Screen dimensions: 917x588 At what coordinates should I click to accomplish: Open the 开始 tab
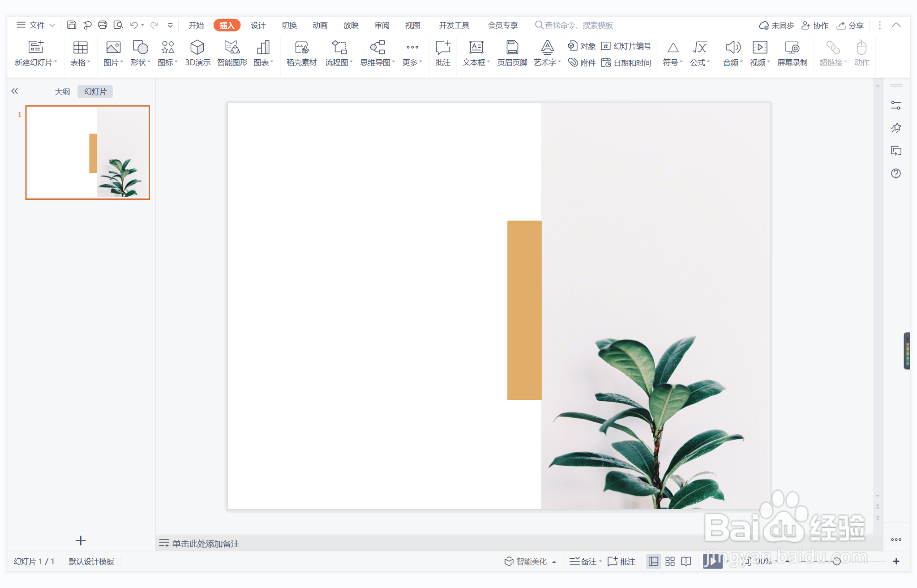[196, 25]
